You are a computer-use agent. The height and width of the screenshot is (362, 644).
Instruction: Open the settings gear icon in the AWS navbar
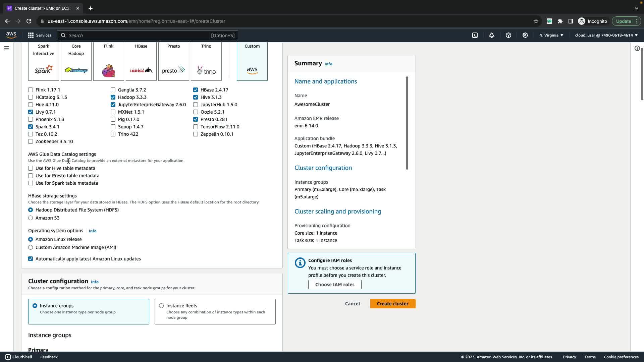point(525,35)
